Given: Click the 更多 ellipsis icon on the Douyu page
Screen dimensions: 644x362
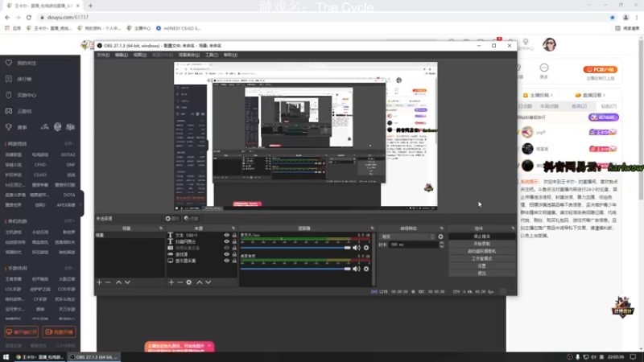Looking at the screenshot, I should (544, 68).
